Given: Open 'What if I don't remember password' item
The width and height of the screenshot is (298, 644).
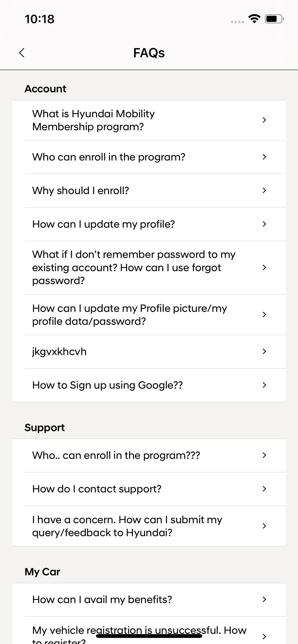Looking at the screenshot, I should tap(134, 268).
